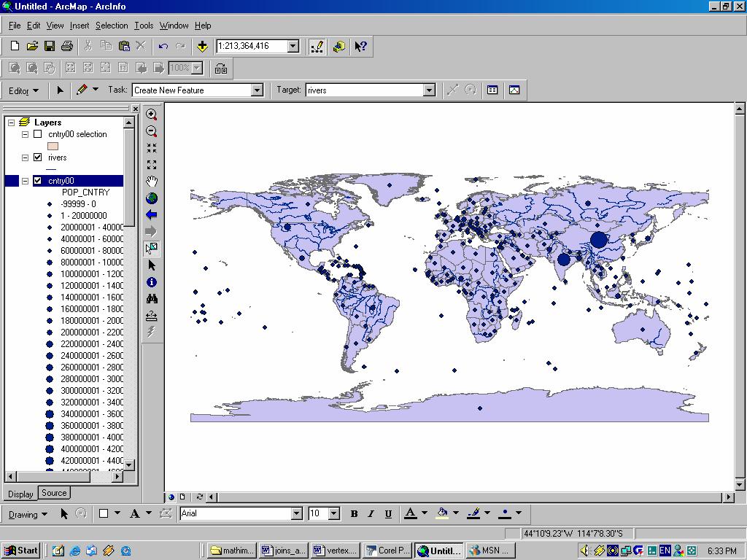Click the yellow Add Data button
This screenshot has height=560, width=747.
coord(202,46)
